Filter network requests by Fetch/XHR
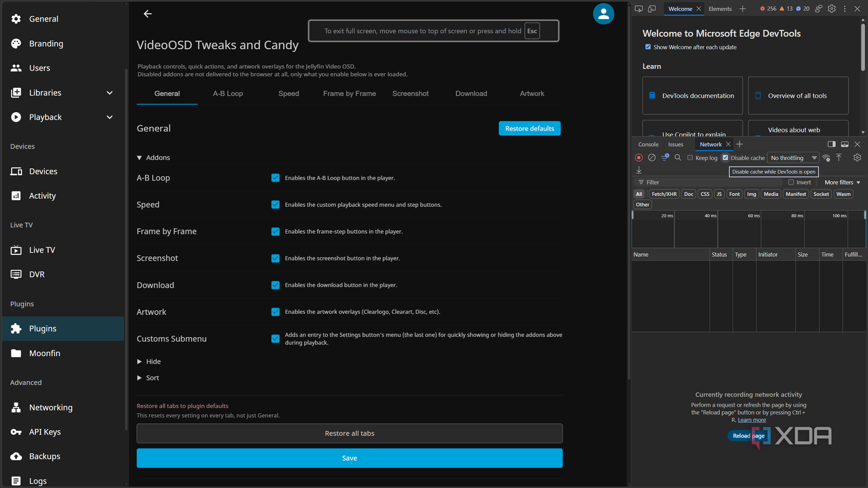This screenshot has width=868, height=488. (x=664, y=194)
